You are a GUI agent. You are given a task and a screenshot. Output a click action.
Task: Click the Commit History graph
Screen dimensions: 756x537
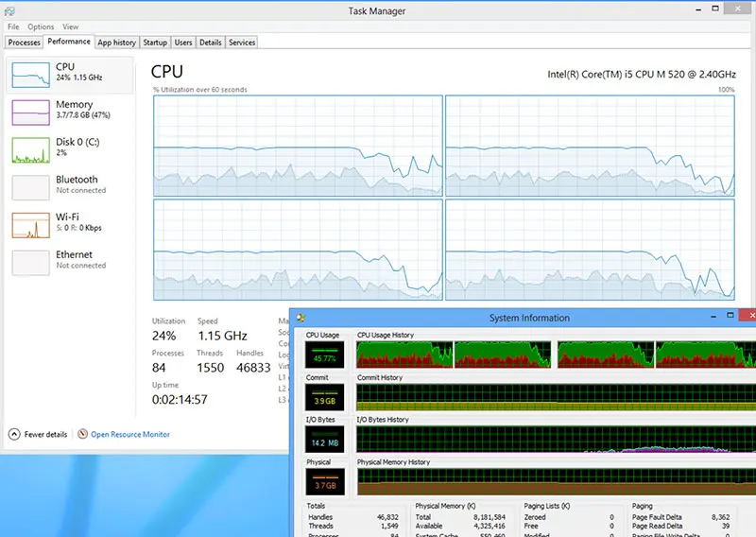click(x=556, y=397)
